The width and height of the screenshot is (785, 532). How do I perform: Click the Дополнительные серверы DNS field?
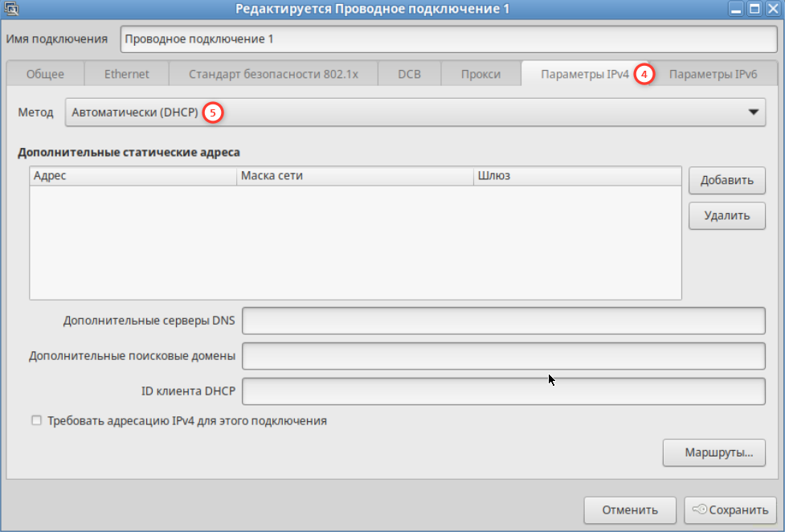pyautogui.click(x=504, y=321)
